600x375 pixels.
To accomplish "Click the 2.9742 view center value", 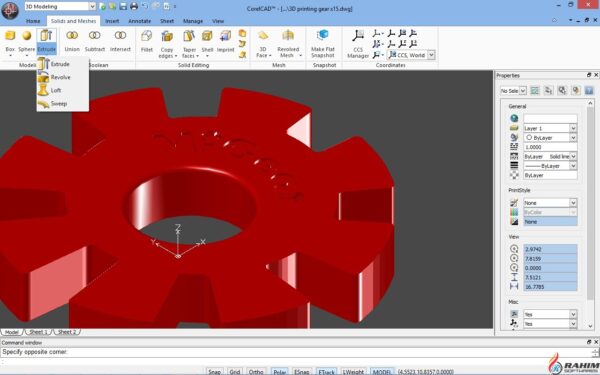I will coord(550,249).
